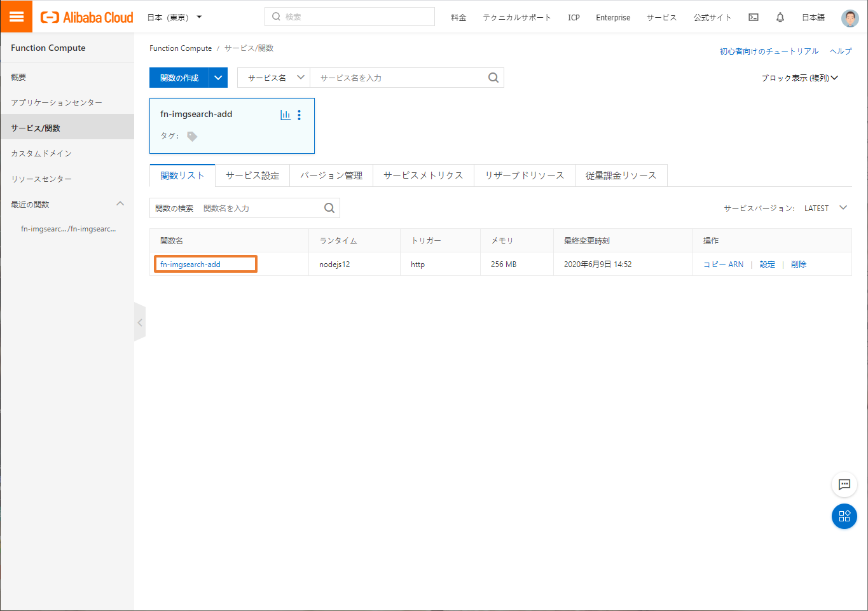This screenshot has width=868, height=611.
Task: Switch to the サービス設定 tab
Action: coord(252,175)
